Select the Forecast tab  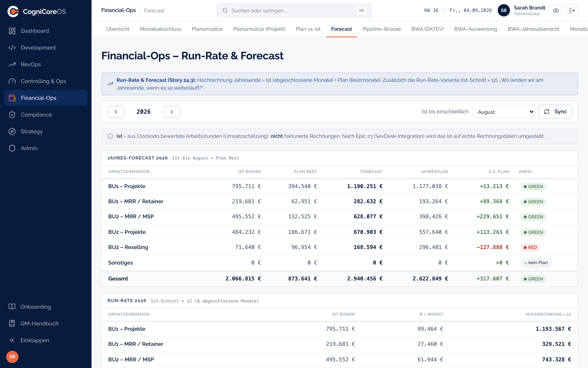click(x=341, y=29)
